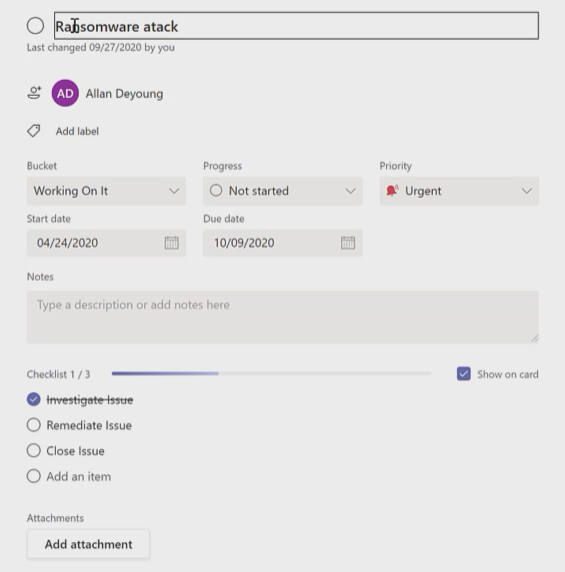Viewport: 565px width, 572px height.
Task: Toggle the Show on card checkbox
Action: coord(464,374)
